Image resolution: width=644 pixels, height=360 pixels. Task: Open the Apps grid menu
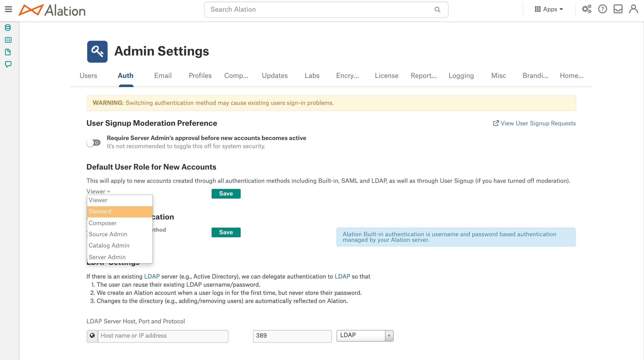point(549,9)
